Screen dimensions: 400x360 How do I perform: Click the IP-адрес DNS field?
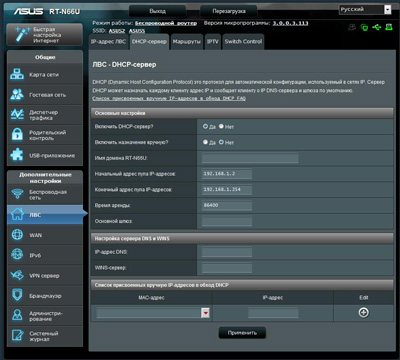coord(227,252)
